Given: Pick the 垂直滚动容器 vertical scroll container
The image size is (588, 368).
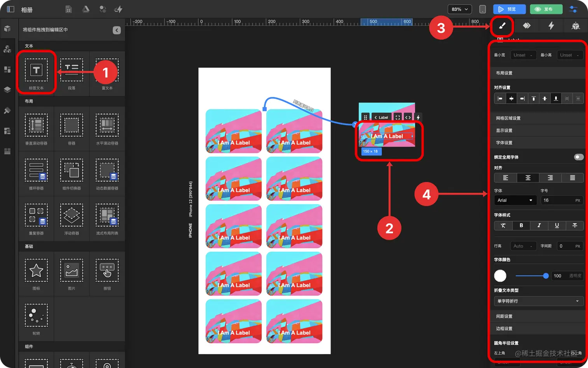Looking at the screenshot, I should pos(36,129).
